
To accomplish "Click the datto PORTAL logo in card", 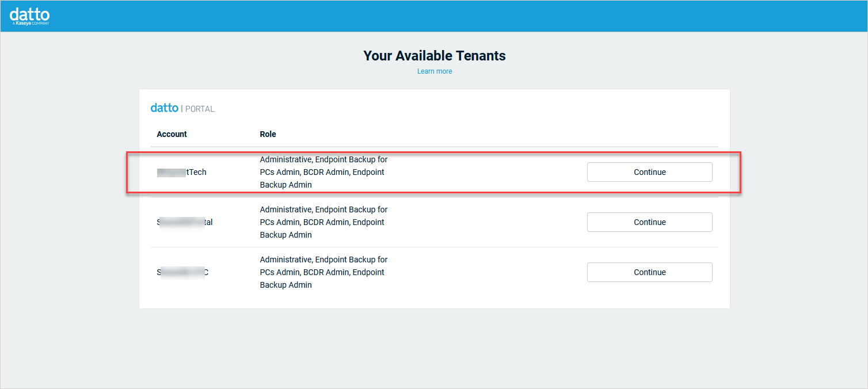I will [x=182, y=108].
